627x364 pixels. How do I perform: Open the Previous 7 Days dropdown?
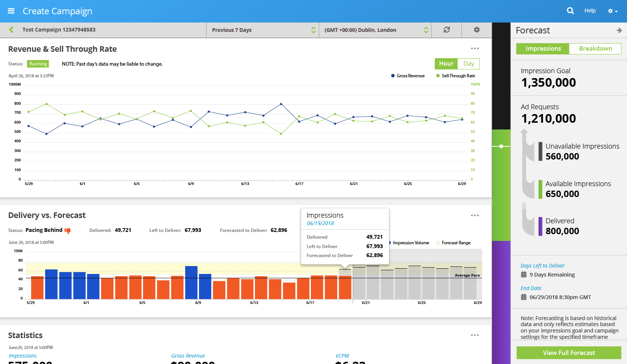[x=262, y=30]
